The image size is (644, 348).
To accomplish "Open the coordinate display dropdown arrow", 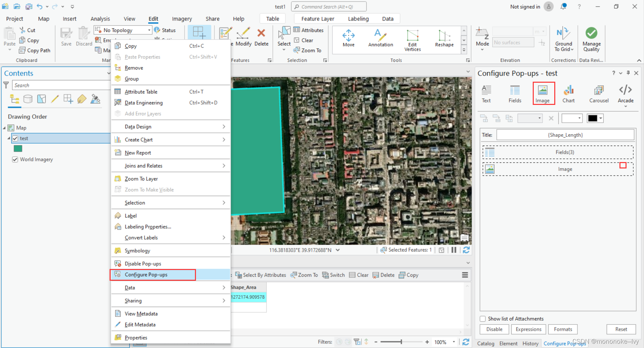I will (x=338, y=250).
